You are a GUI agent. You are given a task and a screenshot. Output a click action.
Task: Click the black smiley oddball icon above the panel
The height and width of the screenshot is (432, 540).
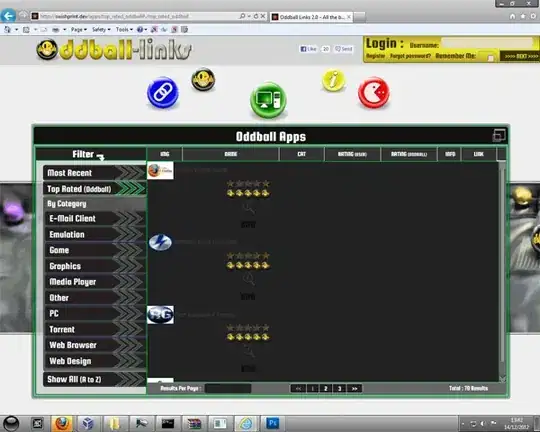pyautogui.click(x=203, y=80)
